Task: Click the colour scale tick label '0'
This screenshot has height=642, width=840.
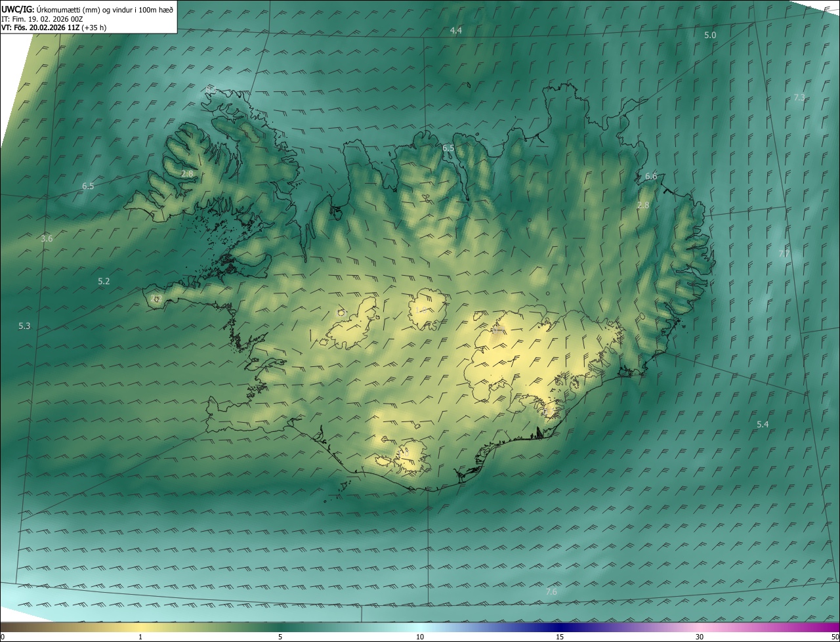Action: pos(3,637)
